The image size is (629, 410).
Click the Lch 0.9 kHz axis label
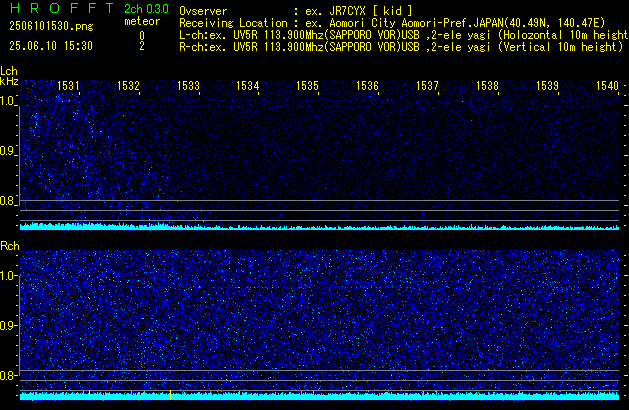click(x=8, y=151)
